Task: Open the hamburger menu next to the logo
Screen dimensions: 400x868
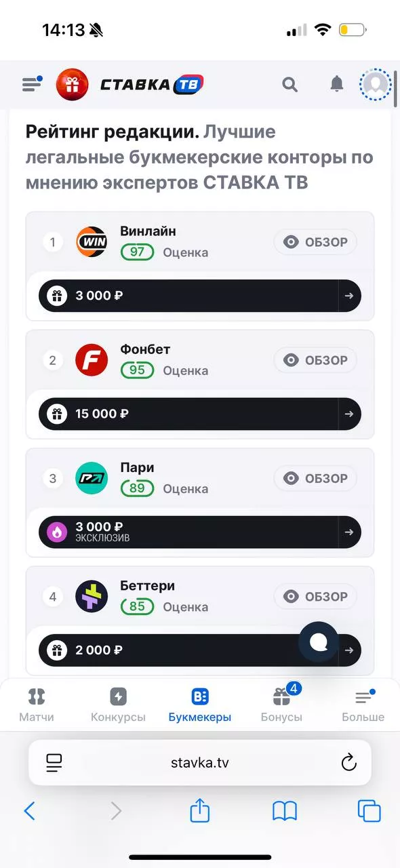Action: (31, 84)
